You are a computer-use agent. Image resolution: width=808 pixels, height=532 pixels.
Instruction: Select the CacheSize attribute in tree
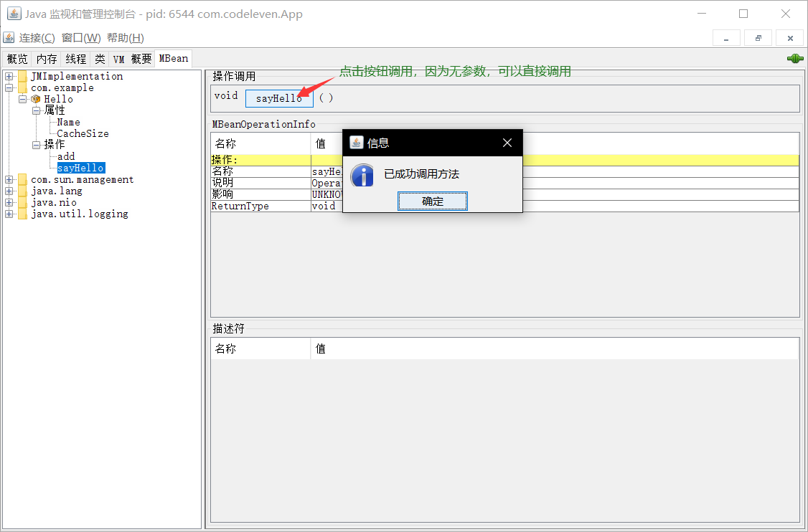click(x=83, y=133)
